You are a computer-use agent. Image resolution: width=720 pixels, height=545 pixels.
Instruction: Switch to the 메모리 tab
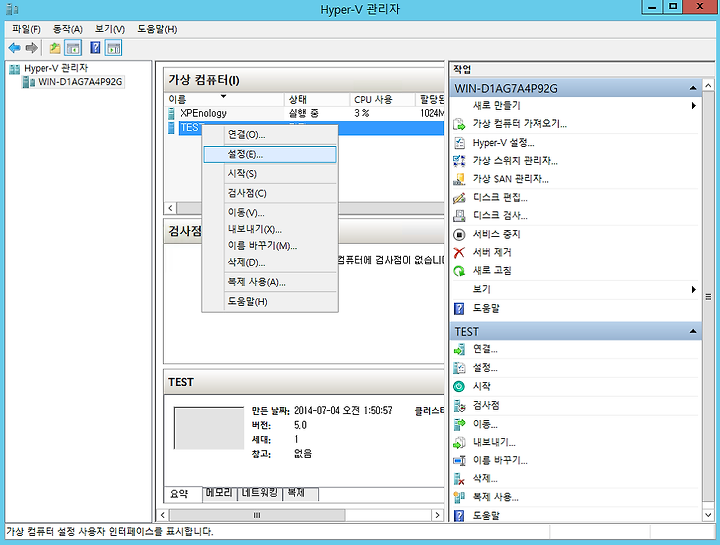[x=219, y=493]
